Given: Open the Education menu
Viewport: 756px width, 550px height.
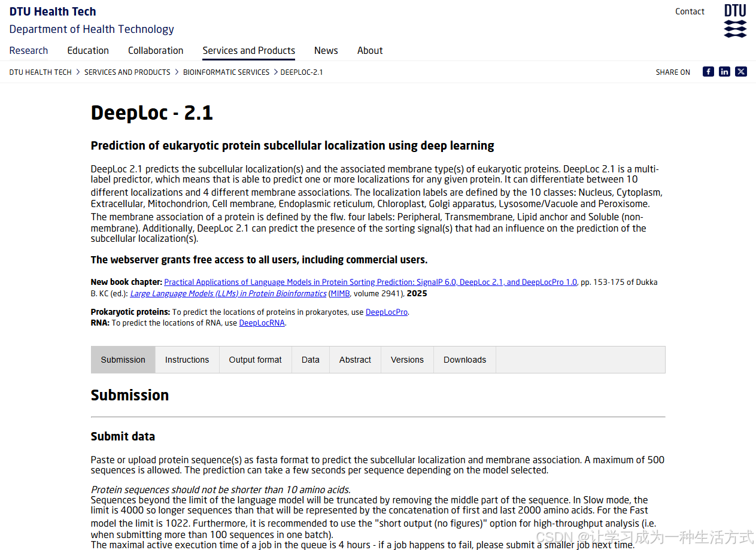Looking at the screenshot, I should coord(88,51).
